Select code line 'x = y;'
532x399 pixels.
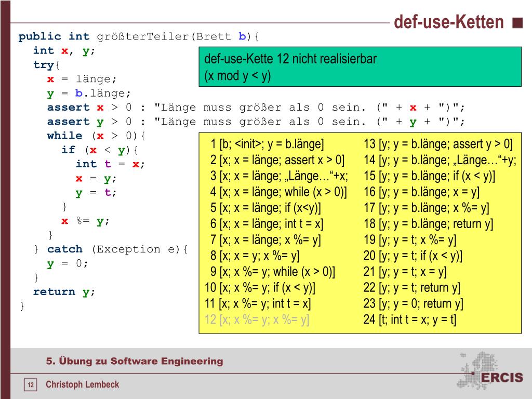point(96,179)
